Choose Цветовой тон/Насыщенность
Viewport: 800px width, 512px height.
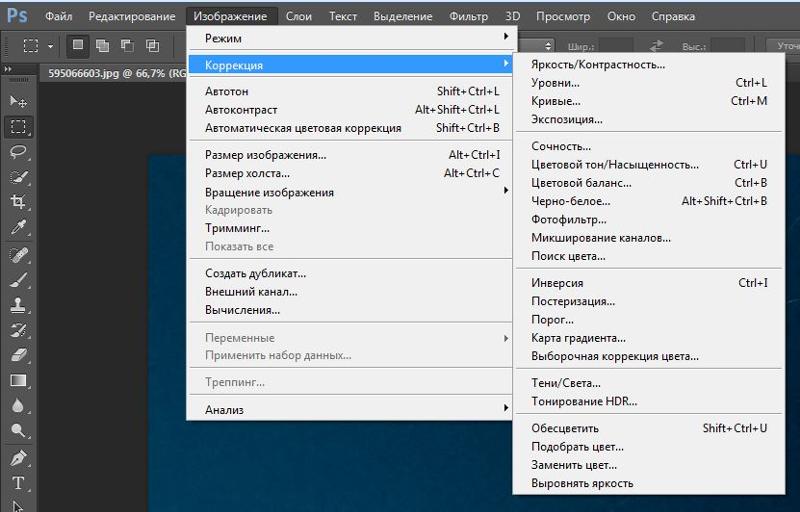[649, 165]
